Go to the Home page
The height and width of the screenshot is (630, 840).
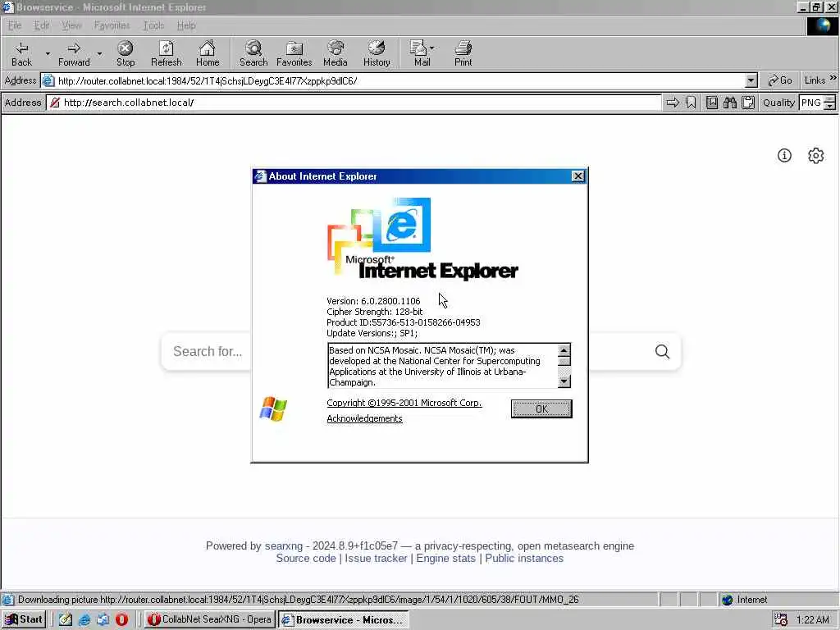tap(208, 54)
